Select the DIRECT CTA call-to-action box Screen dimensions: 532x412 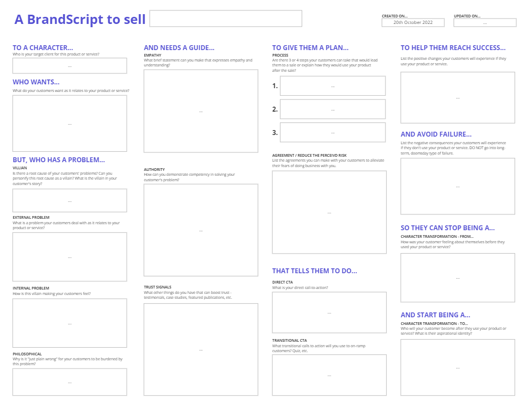point(328,312)
